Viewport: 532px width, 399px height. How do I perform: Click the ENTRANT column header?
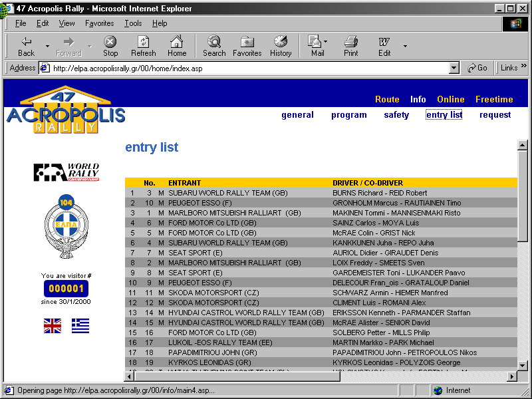(185, 183)
